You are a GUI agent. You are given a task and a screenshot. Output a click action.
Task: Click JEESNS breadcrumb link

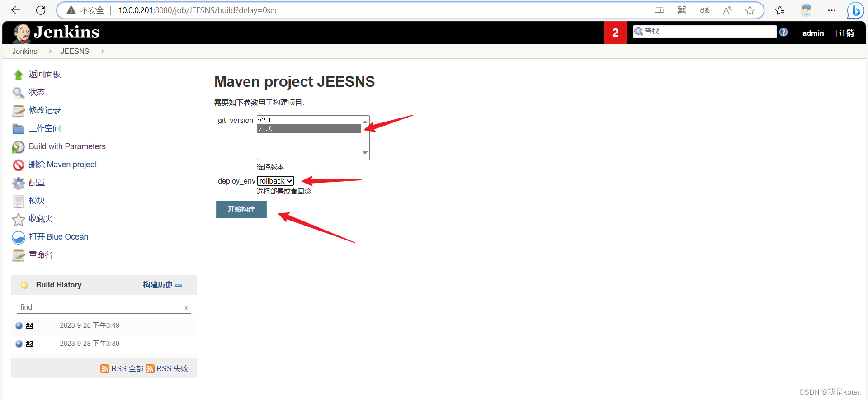(75, 52)
